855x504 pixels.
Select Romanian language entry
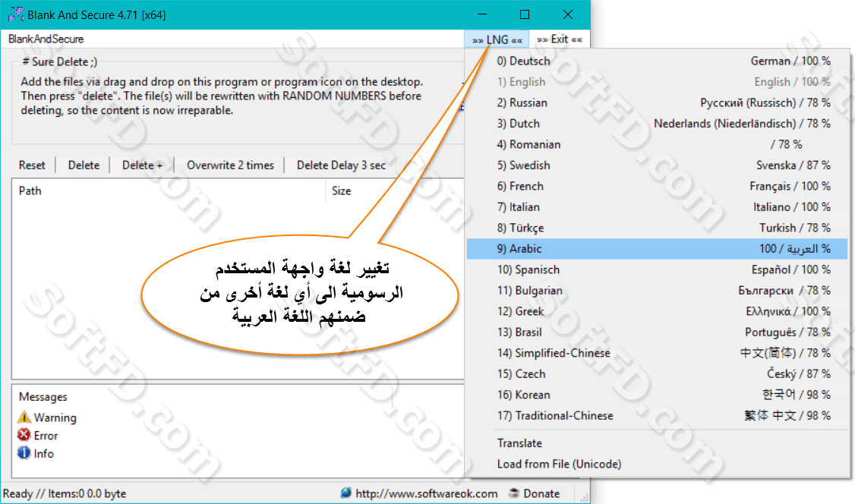coord(657,144)
